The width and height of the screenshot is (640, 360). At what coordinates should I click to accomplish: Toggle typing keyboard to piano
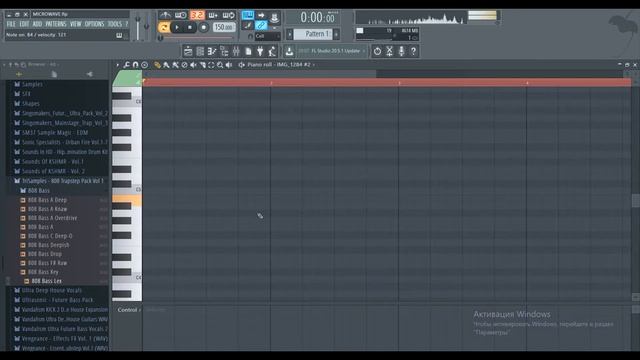pyautogui.click(x=248, y=16)
